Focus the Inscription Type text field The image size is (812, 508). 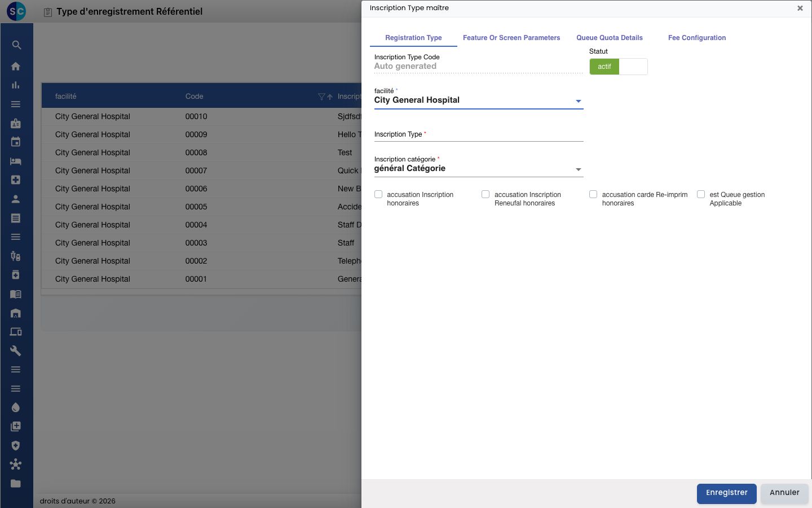pyautogui.click(x=479, y=134)
